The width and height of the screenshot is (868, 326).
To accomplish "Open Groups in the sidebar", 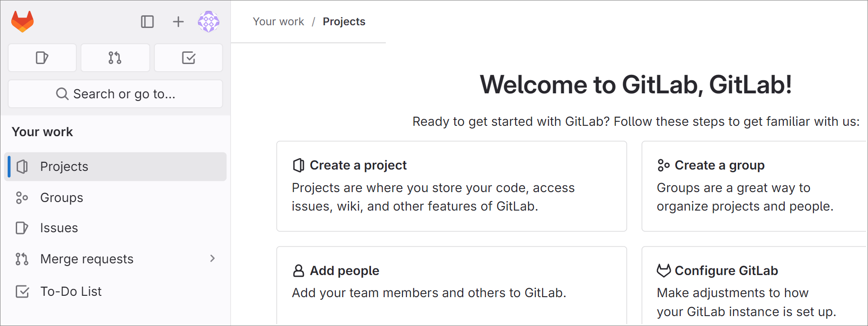I will point(115,197).
